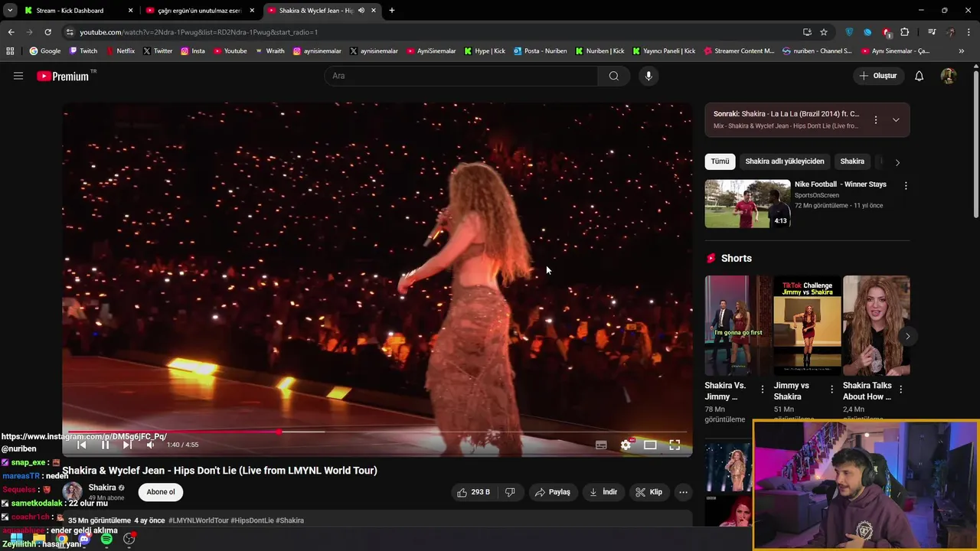Open the Insta bookmark

coord(192,51)
